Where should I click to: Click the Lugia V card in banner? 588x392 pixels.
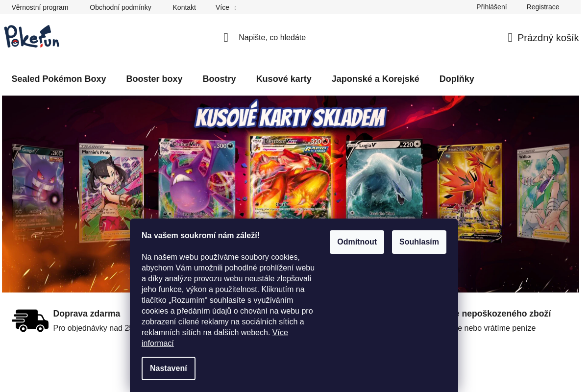coord(385,179)
